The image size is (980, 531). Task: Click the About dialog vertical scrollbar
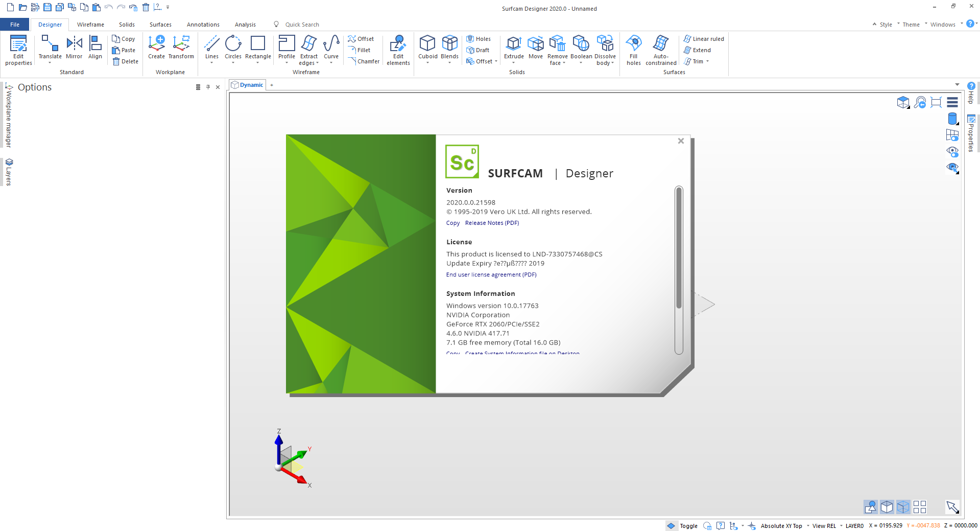click(x=679, y=270)
